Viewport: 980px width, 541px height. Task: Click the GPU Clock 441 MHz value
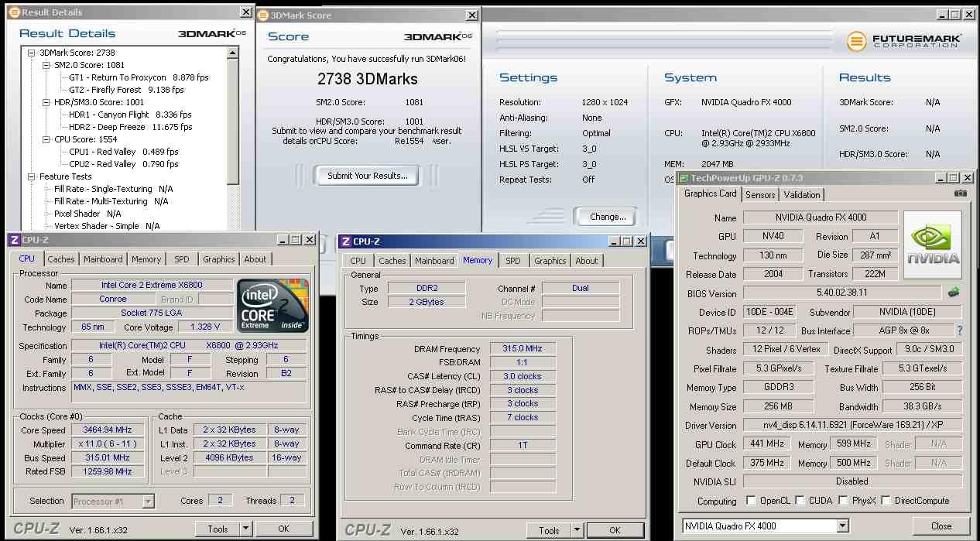pyautogui.click(x=767, y=444)
